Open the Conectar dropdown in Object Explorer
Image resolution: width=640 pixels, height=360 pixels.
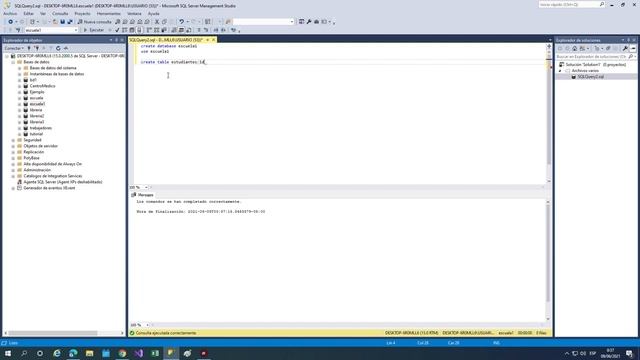tap(14, 48)
